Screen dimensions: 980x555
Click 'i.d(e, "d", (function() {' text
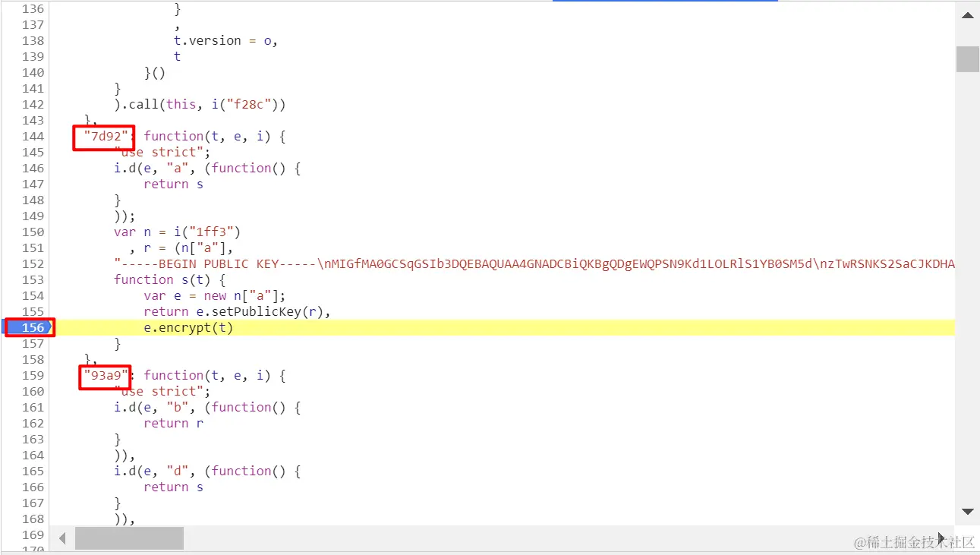pyautogui.click(x=207, y=471)
